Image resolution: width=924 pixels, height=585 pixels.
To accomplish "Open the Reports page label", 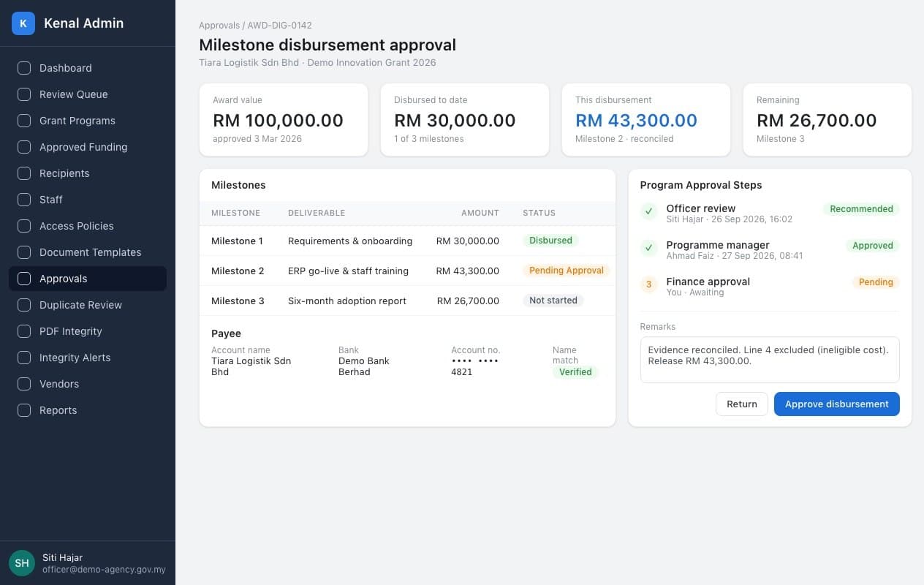I will pos(58,410).
